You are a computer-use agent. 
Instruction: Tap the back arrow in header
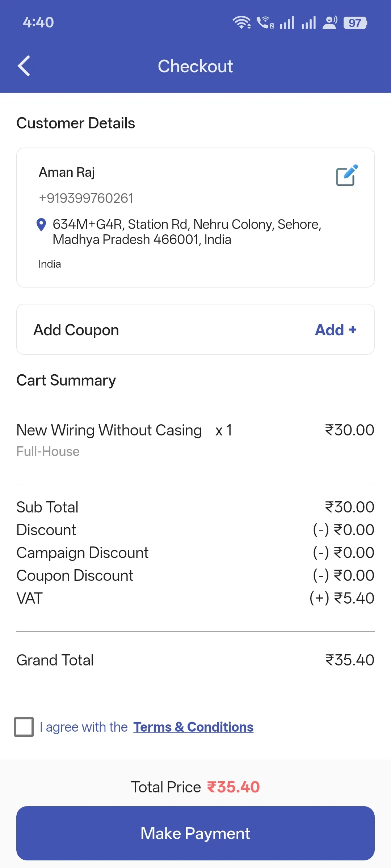pyautogui.click(x=24, y=66)
